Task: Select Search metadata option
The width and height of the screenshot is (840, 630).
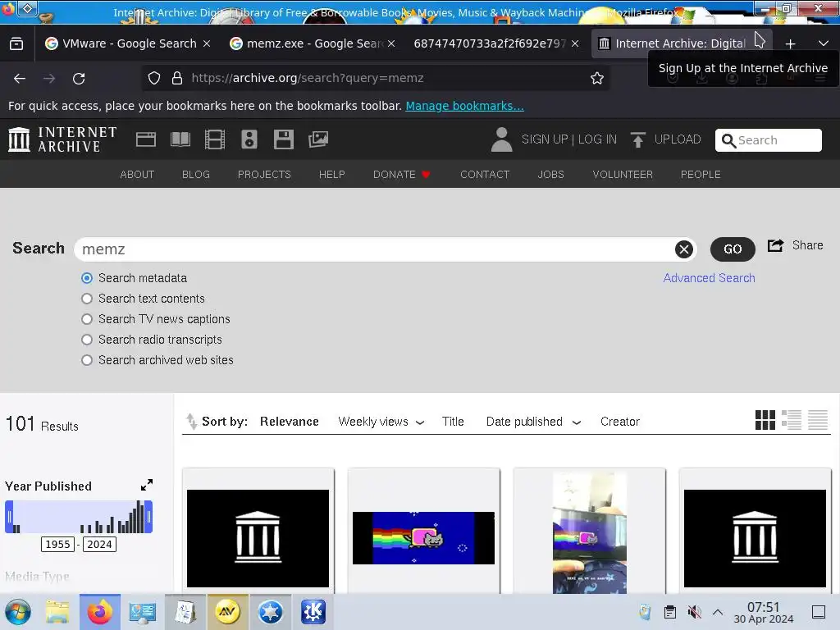Action: point(87,278)
